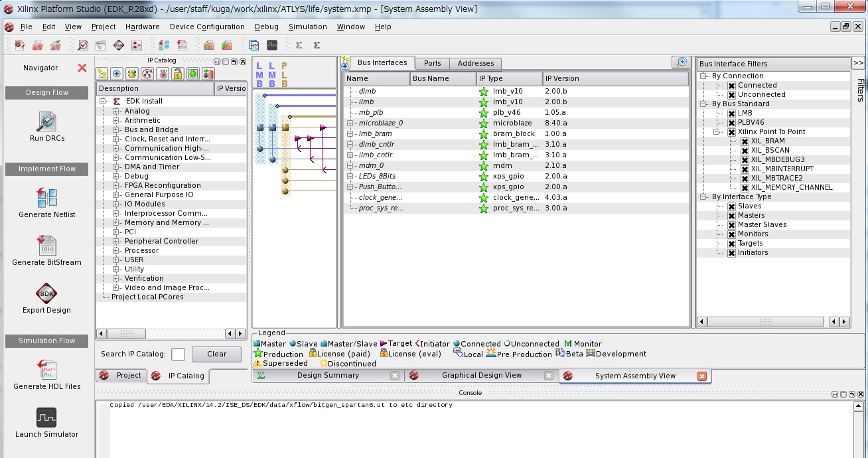
Task: Toggle the XIL_BRAM filter checkbox
Action: [745, 141]
